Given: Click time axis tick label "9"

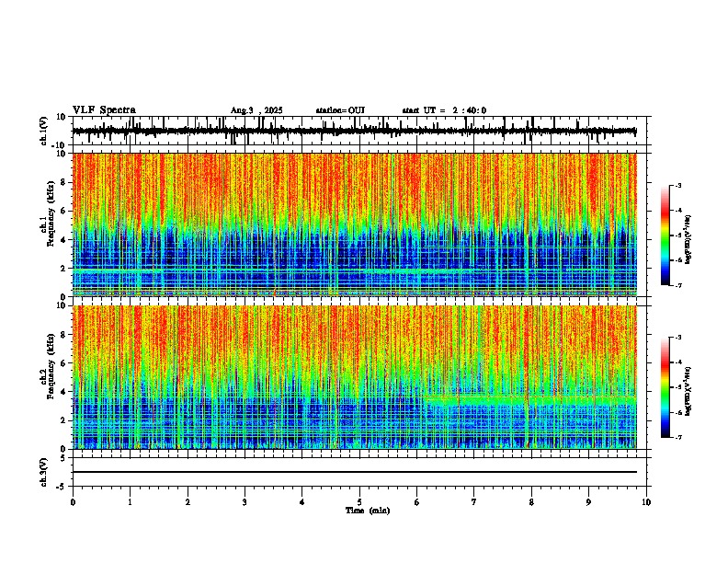Looking at the screenshot, I should pyautogui.click(x=588, y=502).
